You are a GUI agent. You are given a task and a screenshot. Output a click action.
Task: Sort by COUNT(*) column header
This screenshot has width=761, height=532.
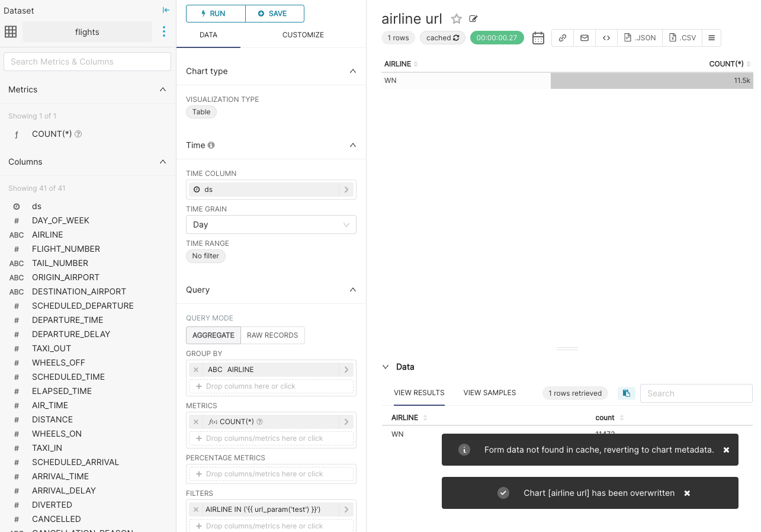tap(730, 64)
